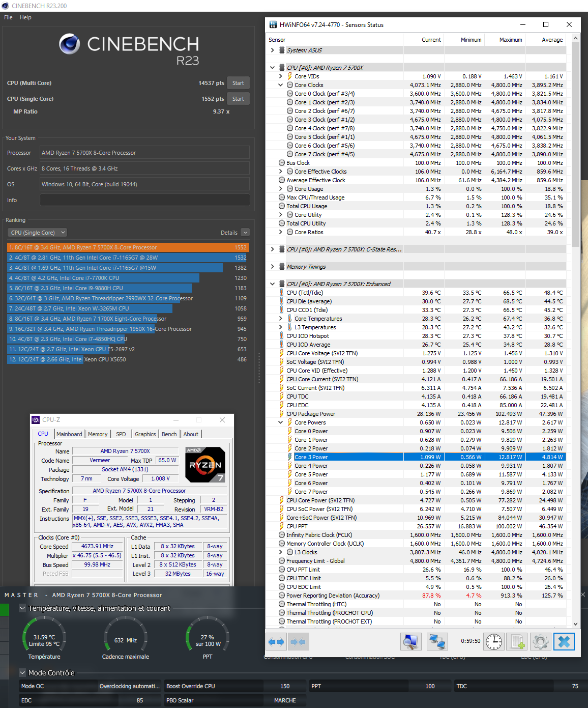The height and width of the screenshot is (708, 588).
Task: Open the Details dropdown arrow in Ranking
Action: pos(245,233)
